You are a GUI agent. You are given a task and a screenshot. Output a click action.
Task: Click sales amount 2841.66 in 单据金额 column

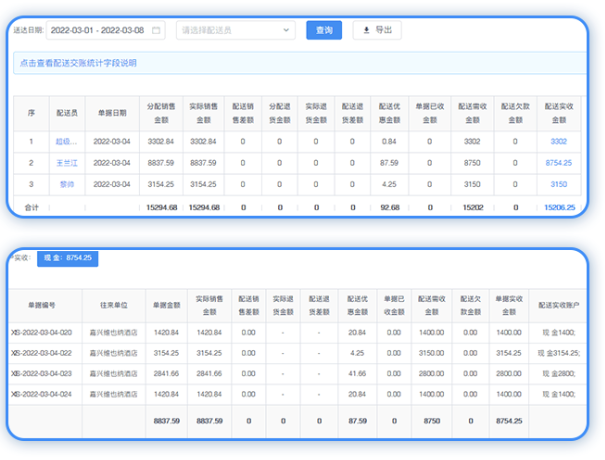point(166,374)
